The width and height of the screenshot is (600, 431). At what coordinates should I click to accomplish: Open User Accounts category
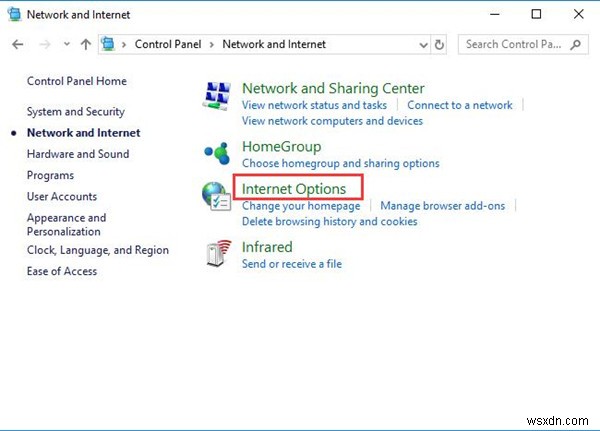click(62, 196)
